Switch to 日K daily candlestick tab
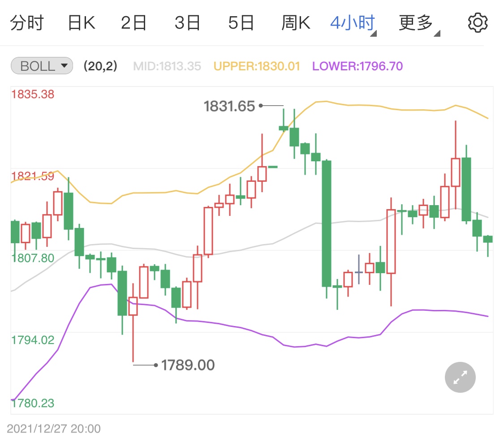This screenshot has height=438, width=504. [82, 23]
